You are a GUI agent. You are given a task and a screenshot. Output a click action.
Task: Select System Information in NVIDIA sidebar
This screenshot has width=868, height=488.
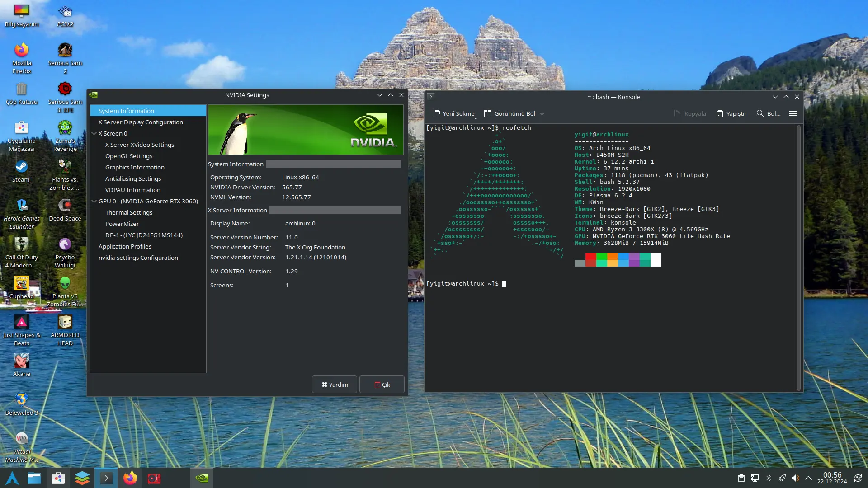(148, 111)
